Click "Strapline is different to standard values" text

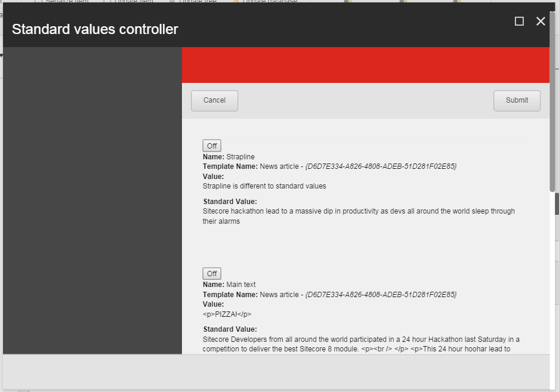point(264,186)
